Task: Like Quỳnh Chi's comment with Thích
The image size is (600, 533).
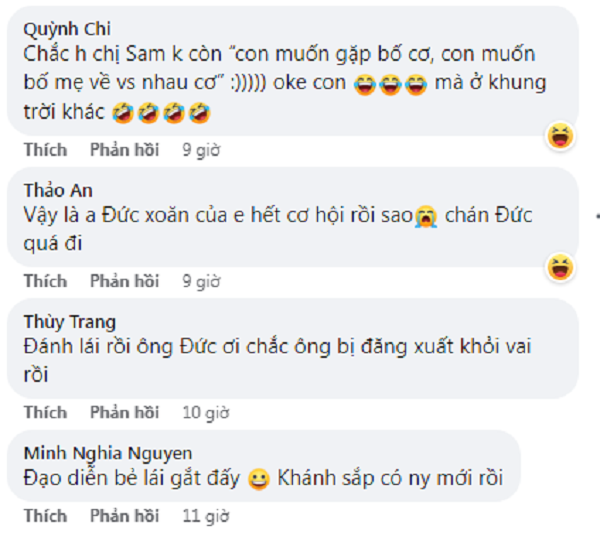Action: (45, 150)
